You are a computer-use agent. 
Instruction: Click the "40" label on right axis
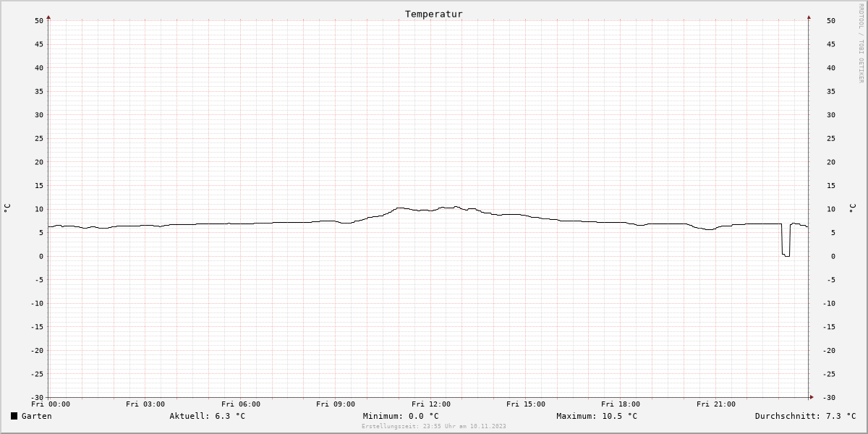[x=831, y=68]
